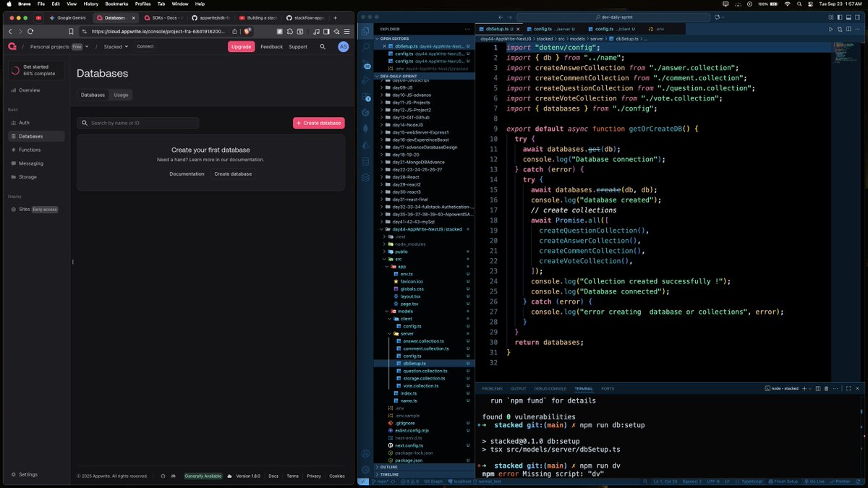Click the share icon in Brave address bar
The height and width of the screenshot is (488, 868).
[x=234, y=31]
